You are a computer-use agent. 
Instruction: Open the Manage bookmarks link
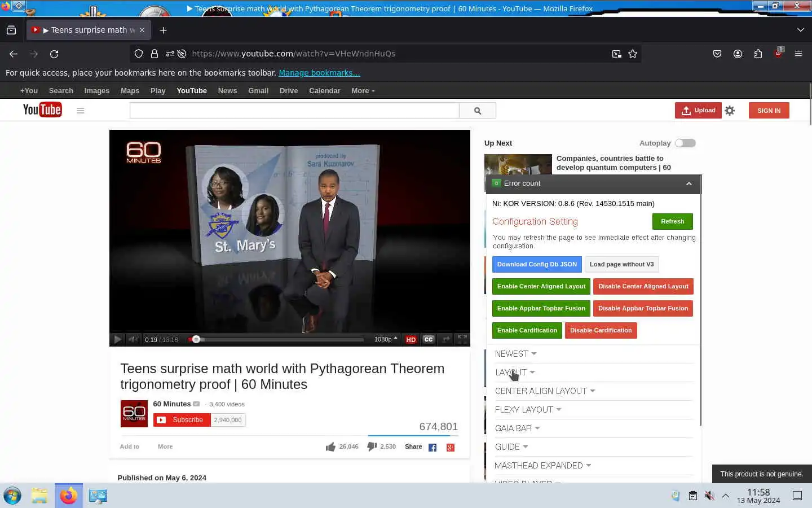click(x=319, y=73)
